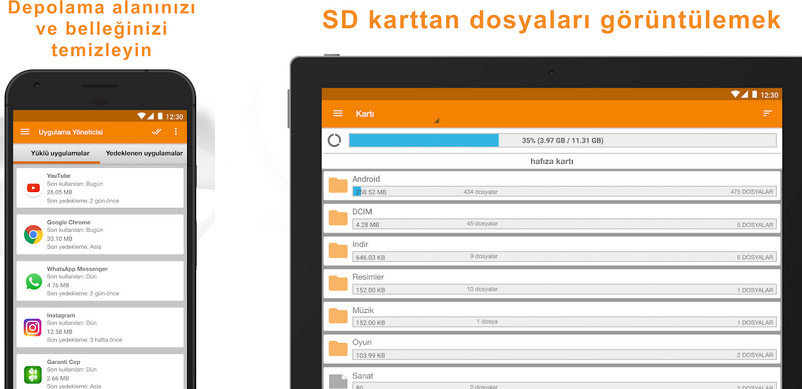
Task: Tap the Instagram app icon
Action: pos(33,328)
